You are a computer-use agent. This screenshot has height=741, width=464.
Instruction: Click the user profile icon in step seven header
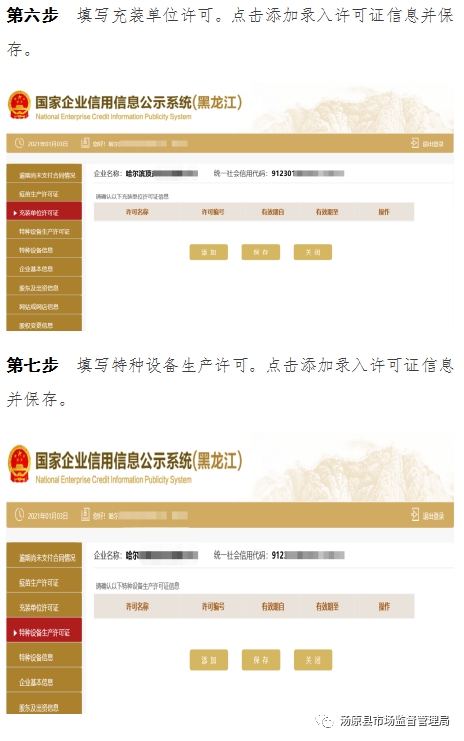pos(85,514)
